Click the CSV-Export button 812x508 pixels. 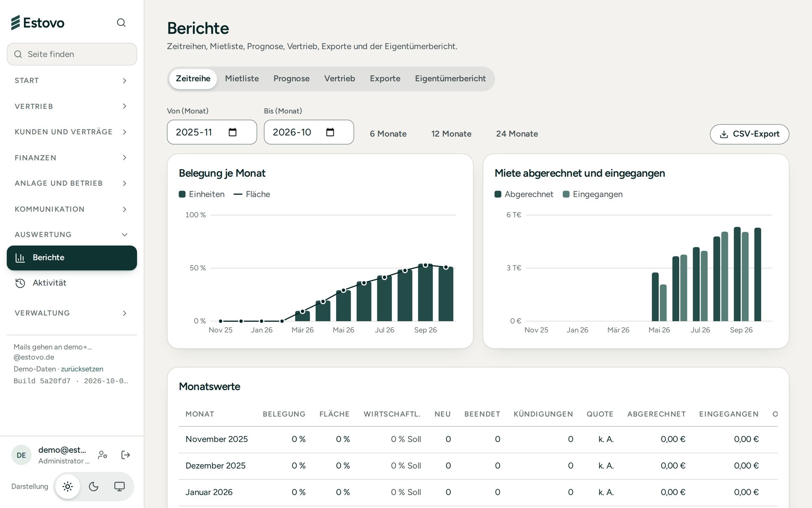749,134
